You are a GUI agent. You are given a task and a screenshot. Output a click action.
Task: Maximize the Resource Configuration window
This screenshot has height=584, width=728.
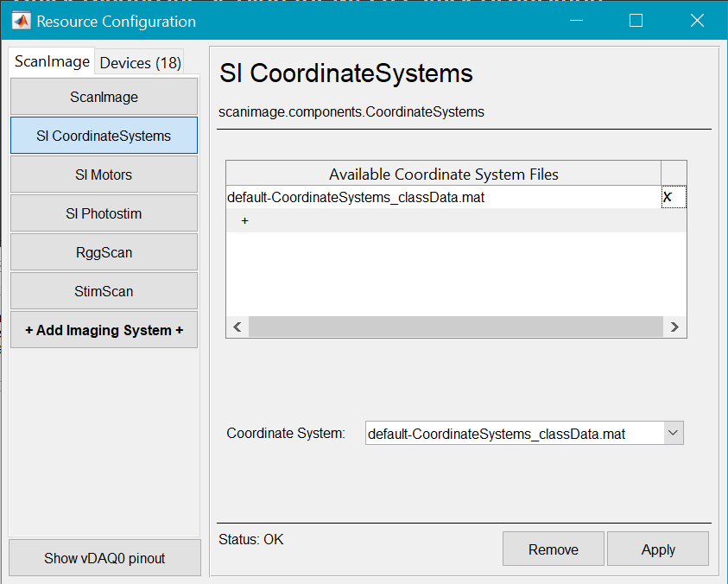point(636,21)
